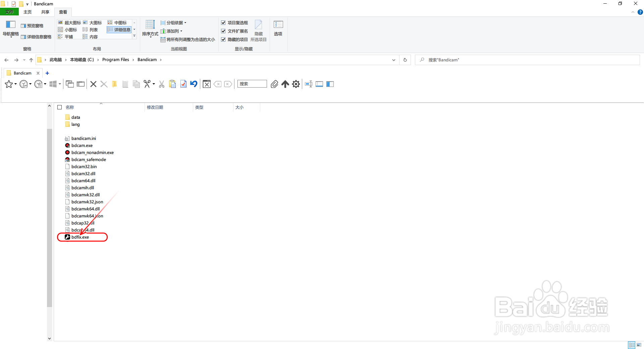Click the new folder toolbar icon
This screenshot has width=644, height=349.
coord(114,84)
